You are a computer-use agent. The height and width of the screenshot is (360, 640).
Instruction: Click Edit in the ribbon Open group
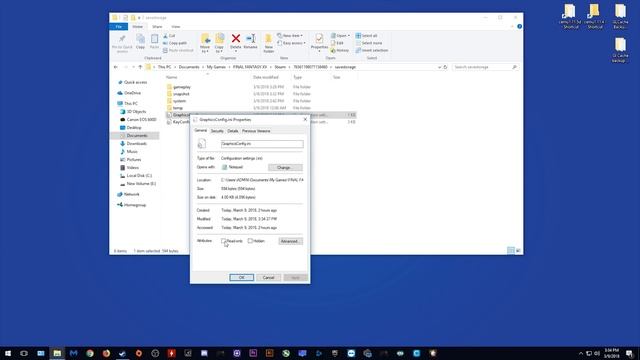[x=337, y=43]
